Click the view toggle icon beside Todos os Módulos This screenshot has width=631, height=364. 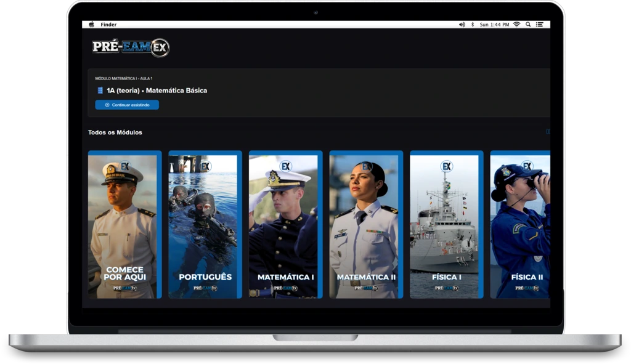pos(547,132)
